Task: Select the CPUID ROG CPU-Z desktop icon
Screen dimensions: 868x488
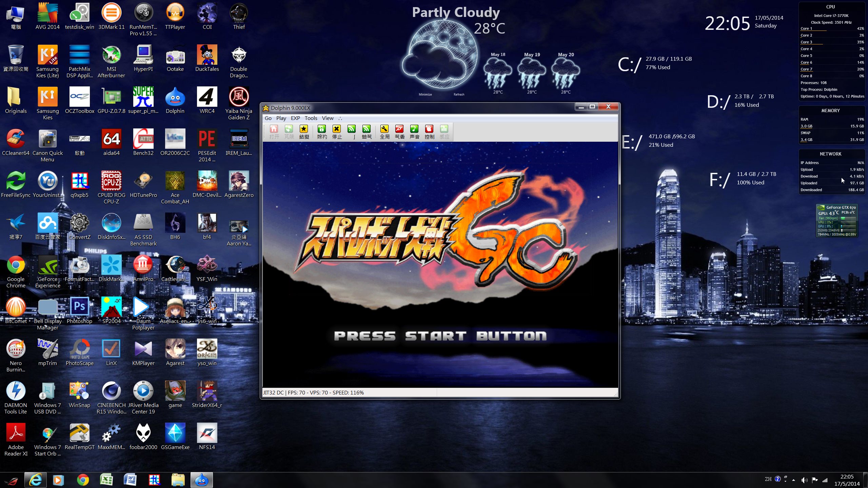Action: (111, 187)
